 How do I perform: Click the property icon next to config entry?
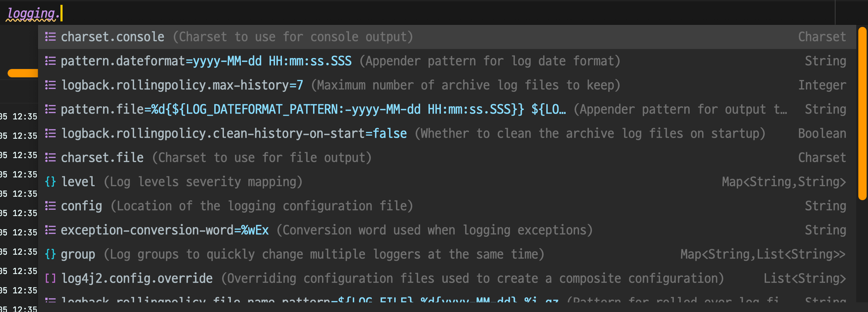(50, 206)
